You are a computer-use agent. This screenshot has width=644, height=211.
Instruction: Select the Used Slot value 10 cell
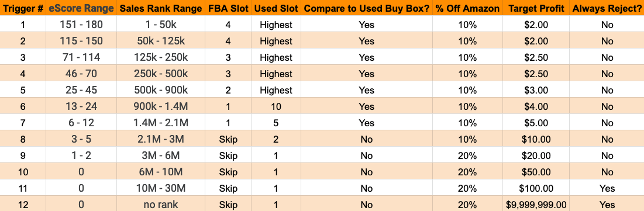[275, 106]
